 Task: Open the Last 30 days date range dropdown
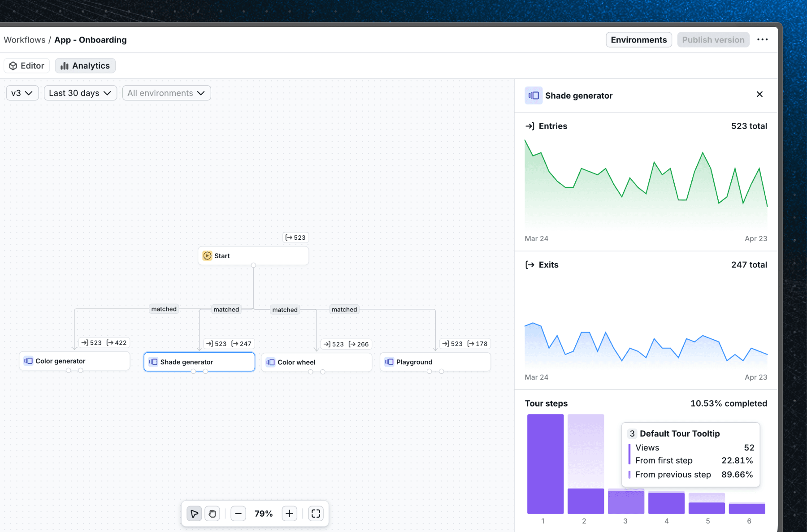(80, 93)
